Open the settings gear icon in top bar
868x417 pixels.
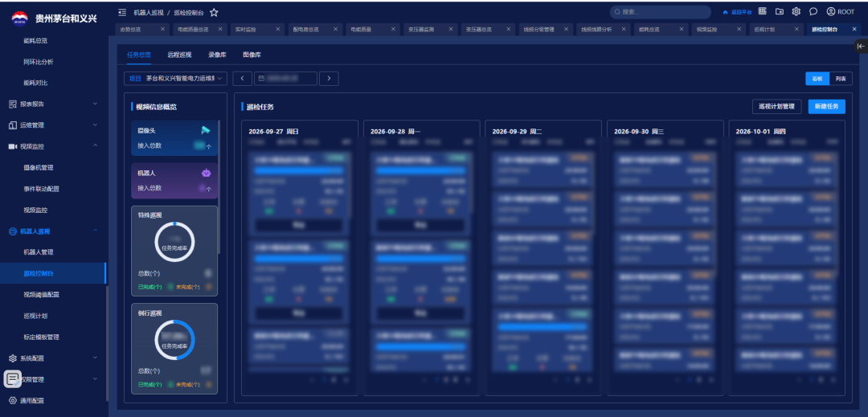796,11
